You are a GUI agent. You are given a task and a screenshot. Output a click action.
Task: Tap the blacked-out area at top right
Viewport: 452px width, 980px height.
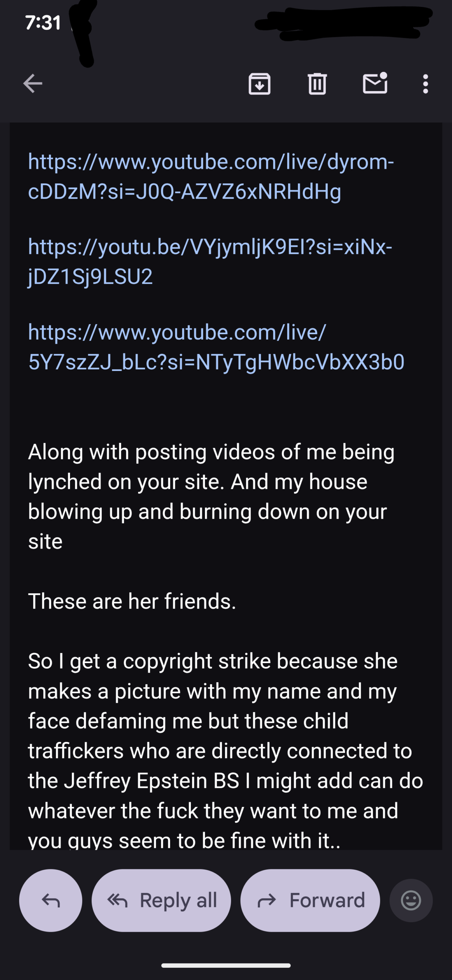point(344,24)
